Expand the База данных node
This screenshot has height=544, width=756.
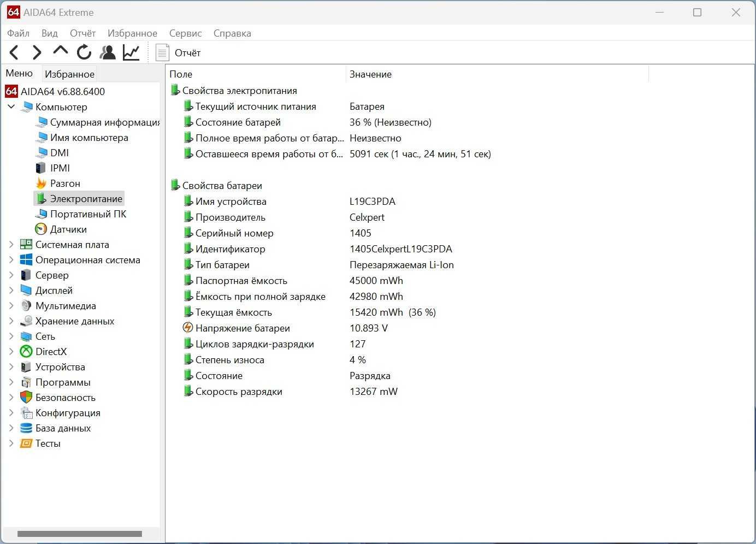coord(11,428)
